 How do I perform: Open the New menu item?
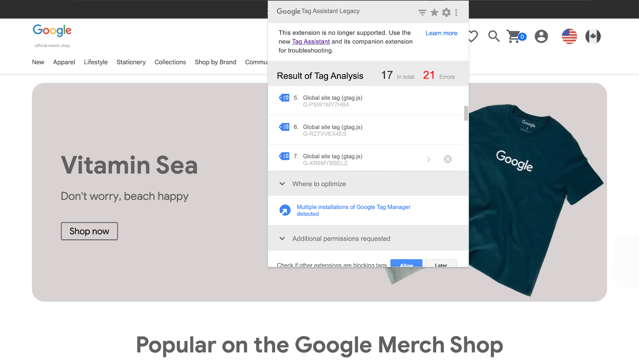pos(38,62)
